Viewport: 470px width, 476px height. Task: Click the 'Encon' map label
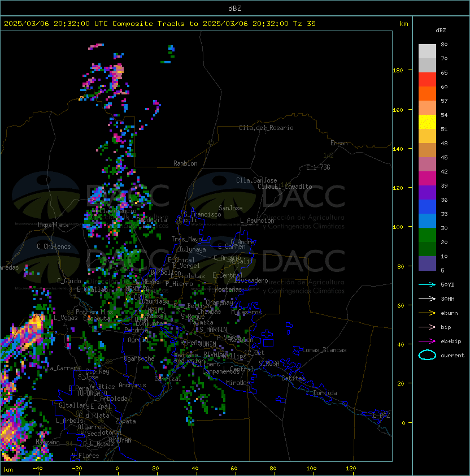click(x=339, y=143)
